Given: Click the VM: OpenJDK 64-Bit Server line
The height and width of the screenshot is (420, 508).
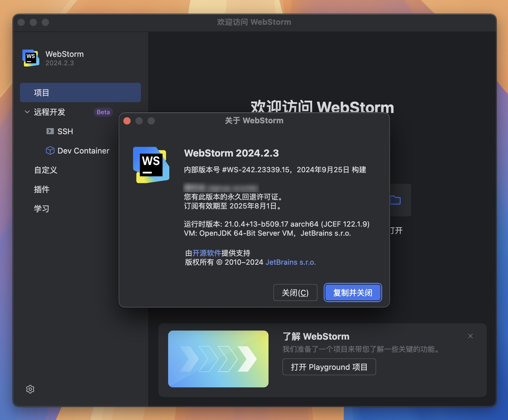Looking at the screenshot, I should tap(267, 233).
